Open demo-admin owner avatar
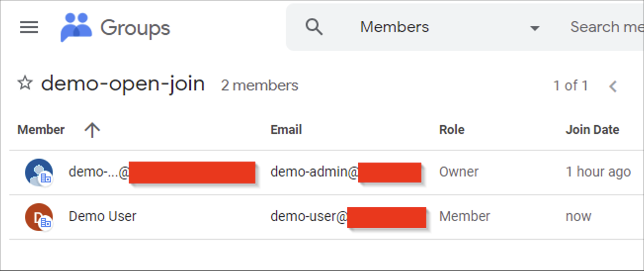 click(39, 172)
